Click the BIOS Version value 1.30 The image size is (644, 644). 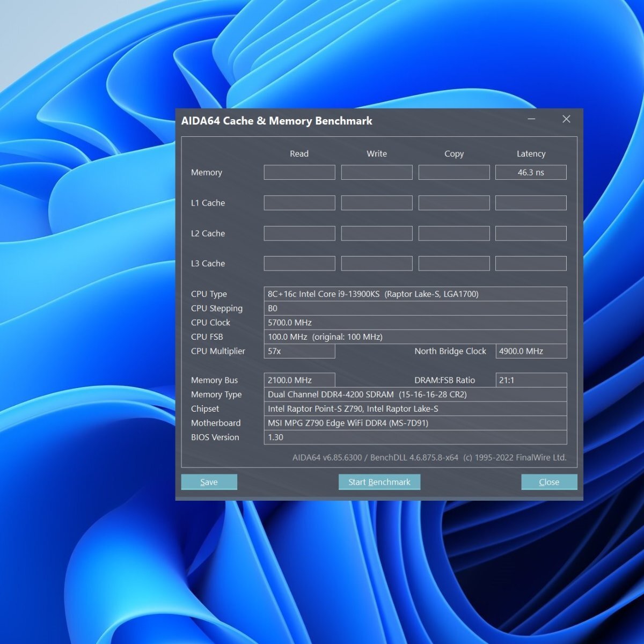coord(415,437)
